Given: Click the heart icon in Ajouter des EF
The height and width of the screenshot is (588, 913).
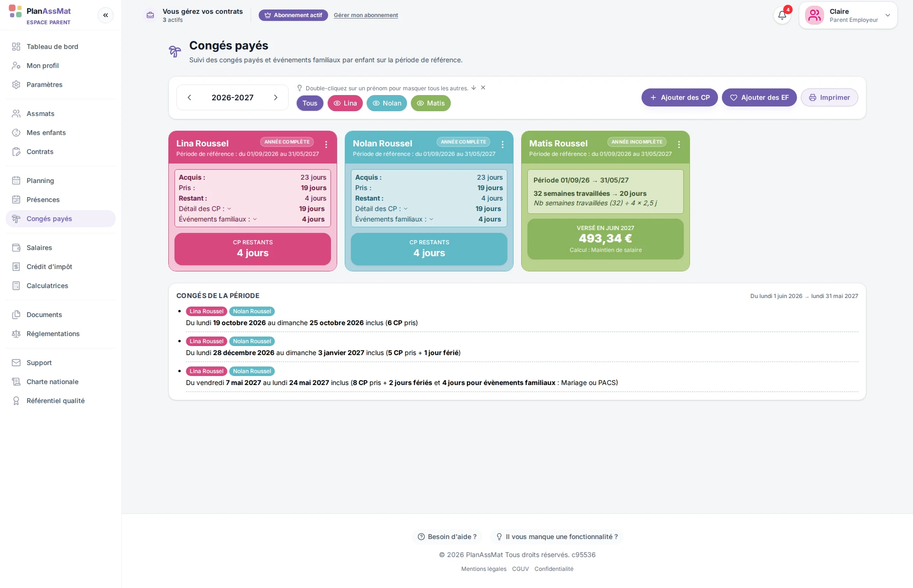Looking at the screenshot, I should (734, 97).
